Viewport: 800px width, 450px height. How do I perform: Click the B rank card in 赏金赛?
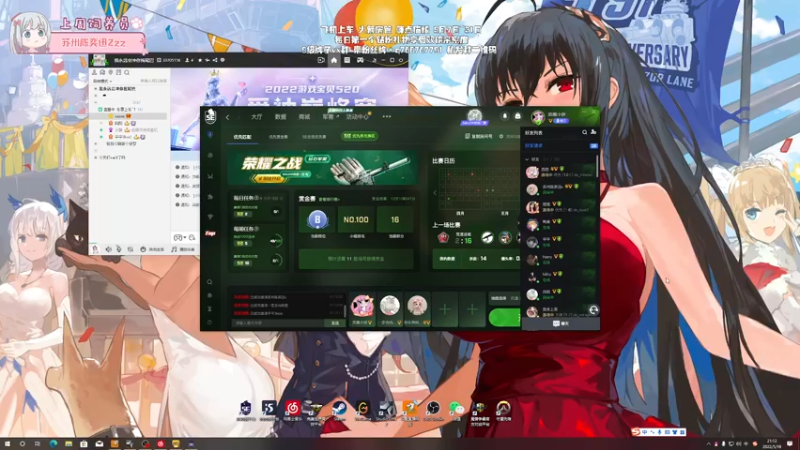(x=317, y=220)
